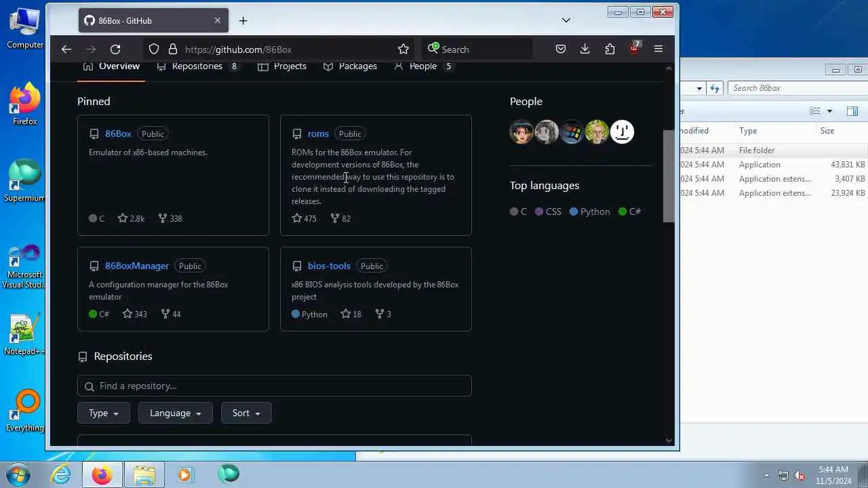Click 3 forks on bios-tools
Viewport: 868px width, 488px height.
[x=383, y=314]
